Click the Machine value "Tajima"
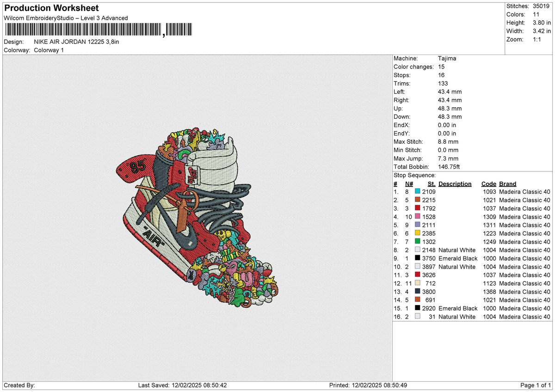 pyautogui.click(x=448, y=59)
